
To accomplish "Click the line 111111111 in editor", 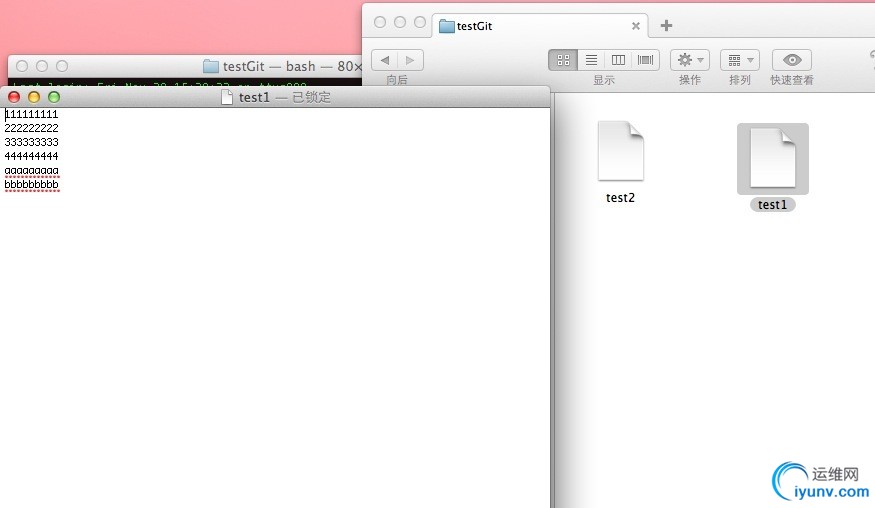I will point(31,114).
